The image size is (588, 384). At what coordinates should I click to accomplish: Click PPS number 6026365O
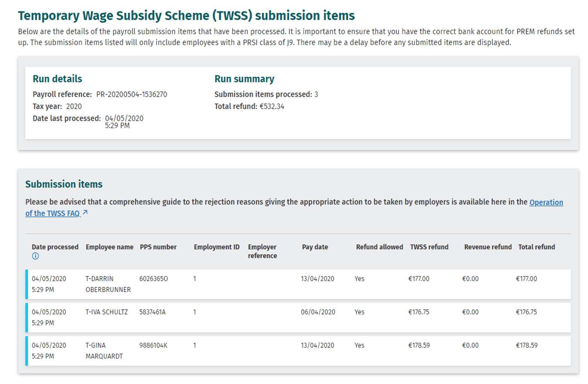pos(153,279)
